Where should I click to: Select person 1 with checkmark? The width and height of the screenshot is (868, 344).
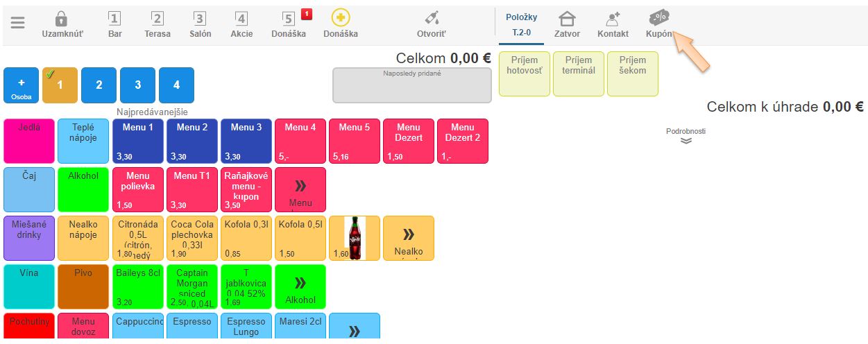point(60,85)
